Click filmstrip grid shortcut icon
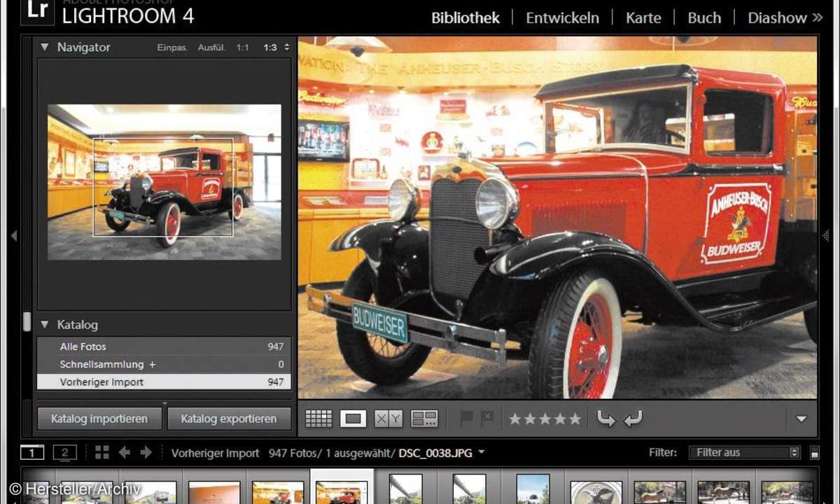840x504 pixels. click(x=102, y=452)
